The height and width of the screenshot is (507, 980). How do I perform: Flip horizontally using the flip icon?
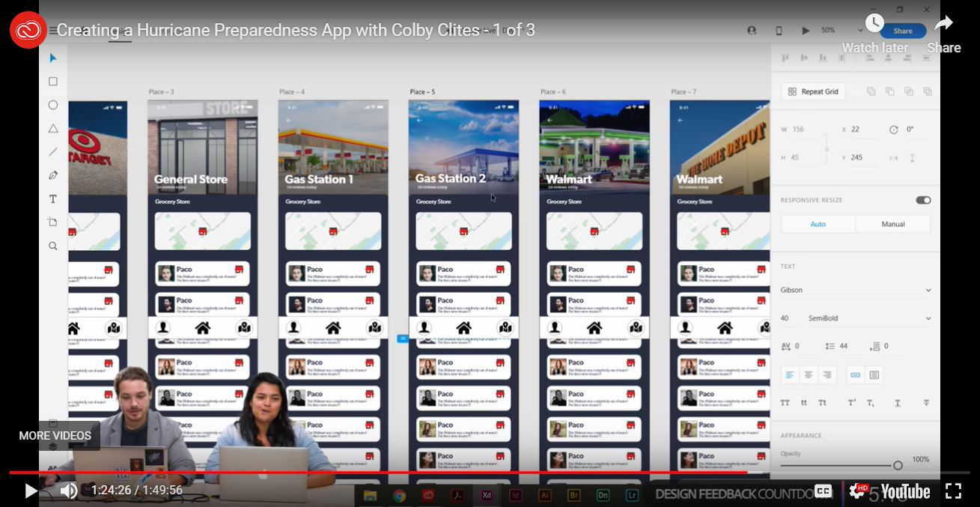(893, 158)
